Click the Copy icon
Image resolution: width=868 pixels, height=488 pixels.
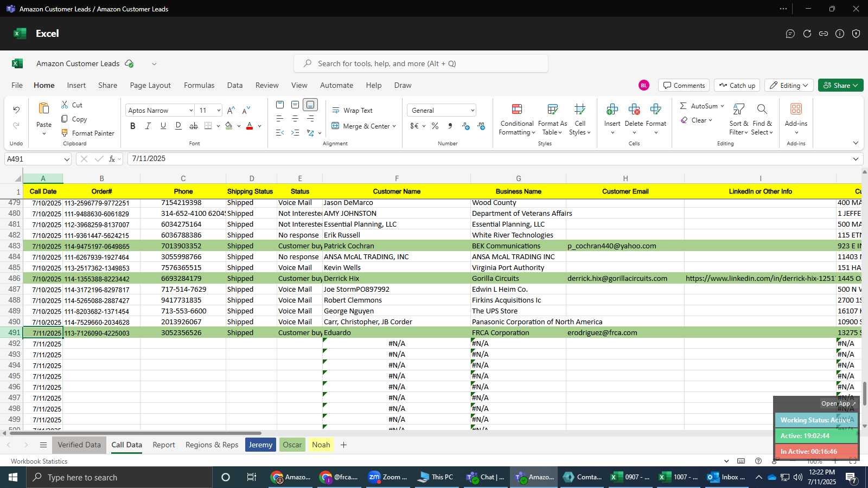(x=65, y=119)
